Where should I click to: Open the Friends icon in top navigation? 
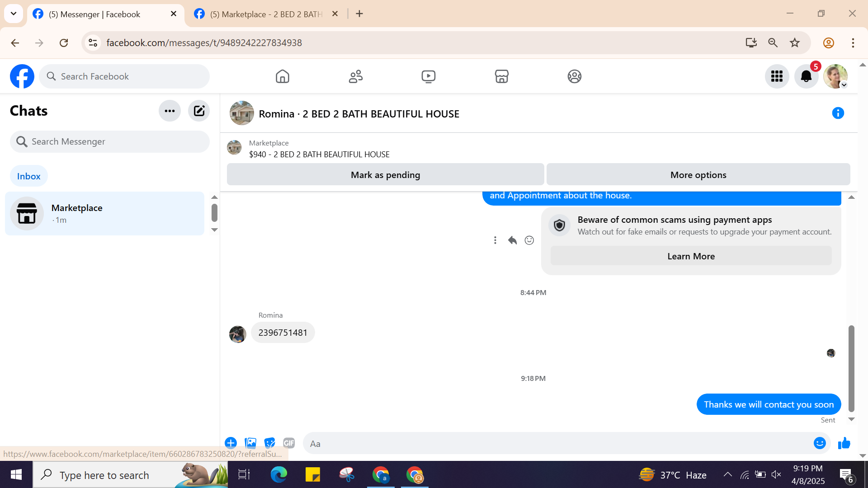pos(355,76)
